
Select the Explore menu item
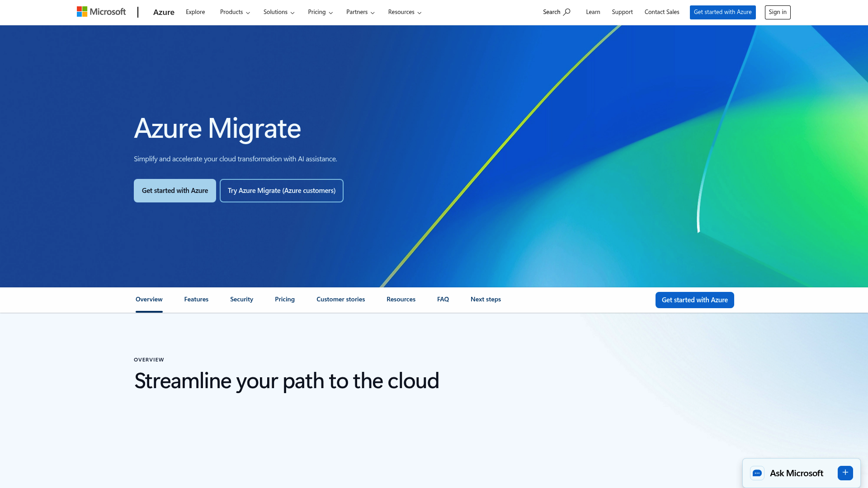195,12
